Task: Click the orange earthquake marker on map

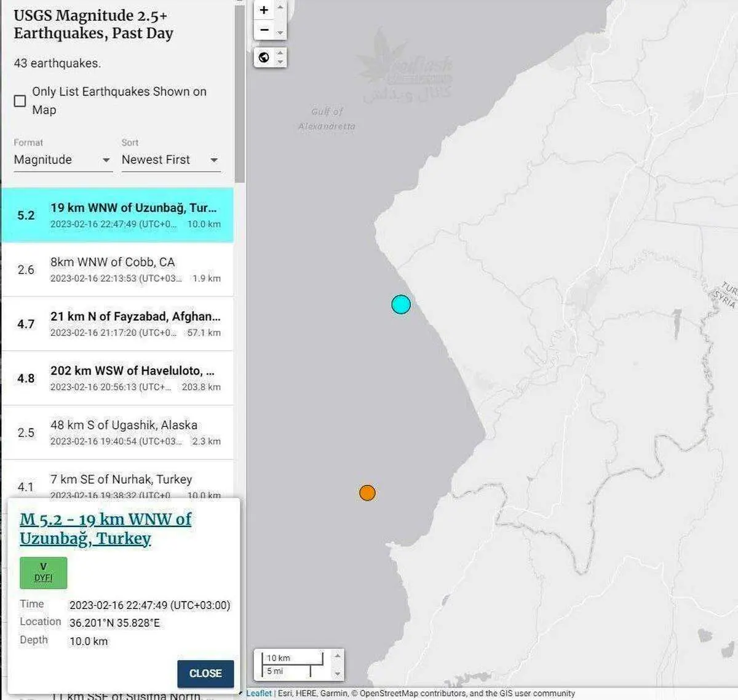Action: click(x=367, y=493)
